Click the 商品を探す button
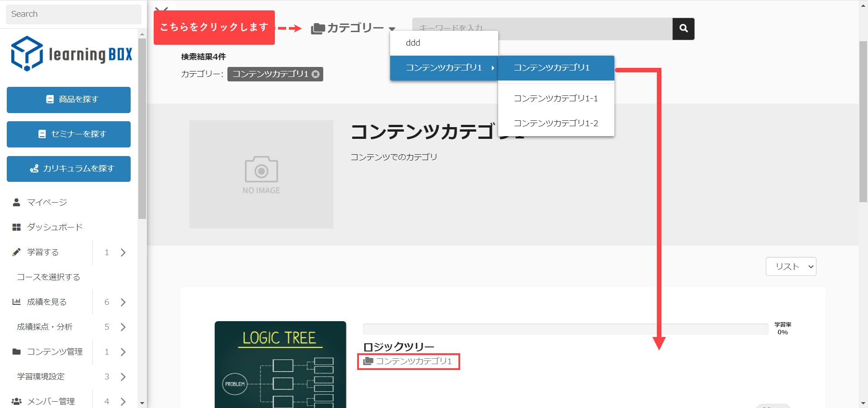The image size is (868, 408). (69, 100)
